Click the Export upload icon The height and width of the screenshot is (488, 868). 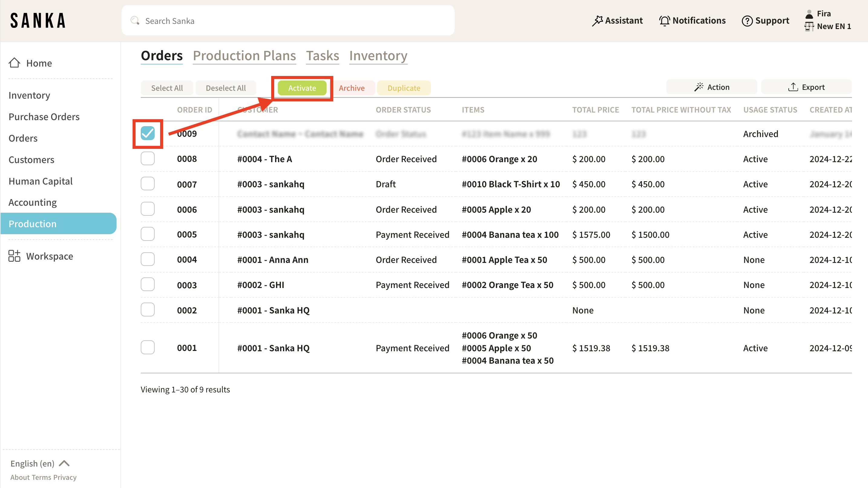coord(793,87)
